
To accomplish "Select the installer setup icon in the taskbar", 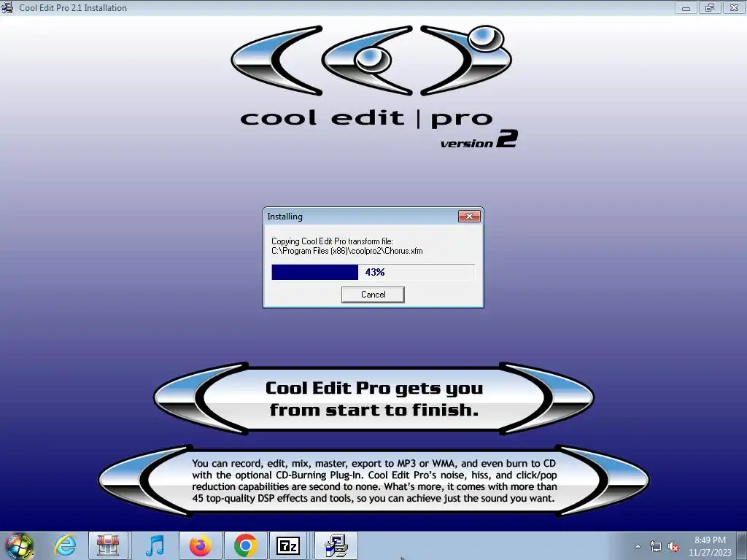I will tap(336, 545).
